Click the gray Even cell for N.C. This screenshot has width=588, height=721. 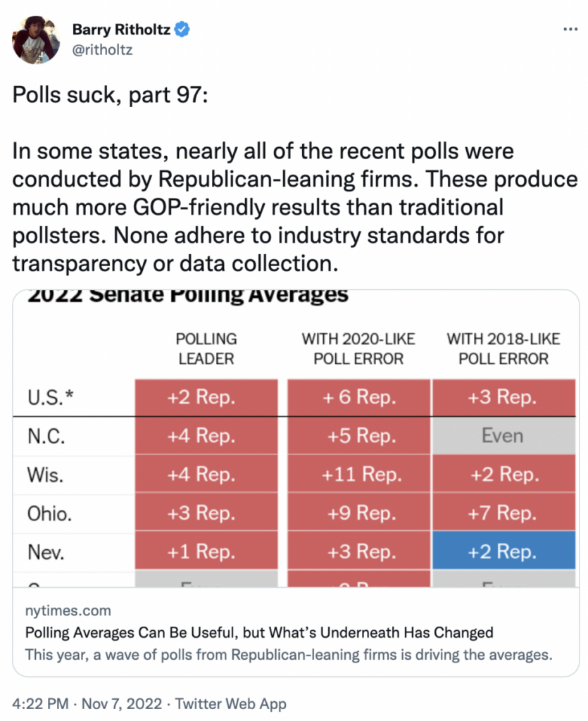pos(502,436)
